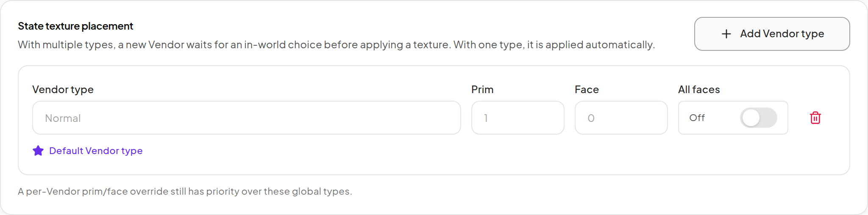Delete the vendor type row with trash icon

coord(815,118)
